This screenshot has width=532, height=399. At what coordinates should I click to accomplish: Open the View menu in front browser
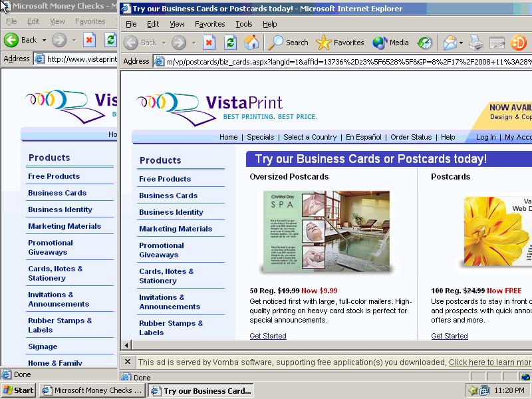coord(177,24)
